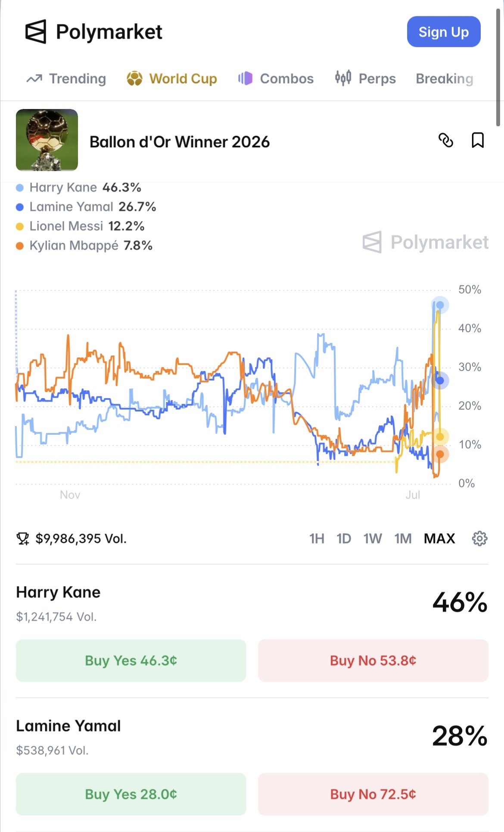Click the World Cup soccer ball icon

(x=134, y=78)
